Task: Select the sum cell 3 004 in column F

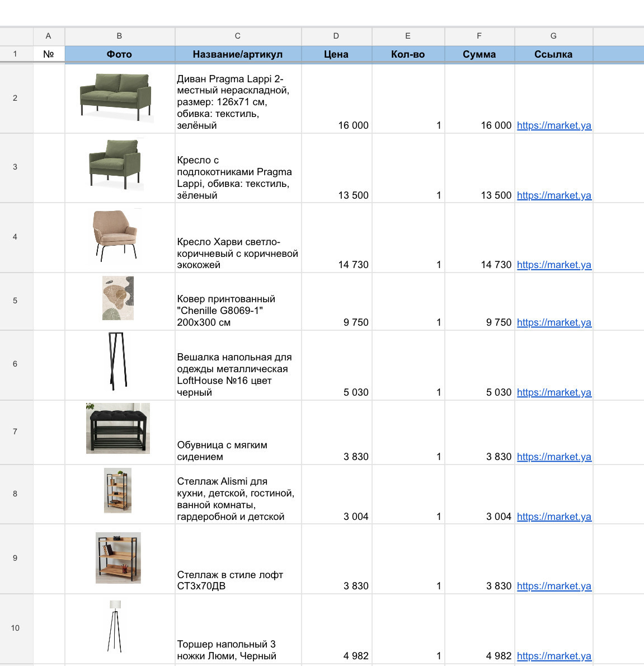Action: [480, 494]
